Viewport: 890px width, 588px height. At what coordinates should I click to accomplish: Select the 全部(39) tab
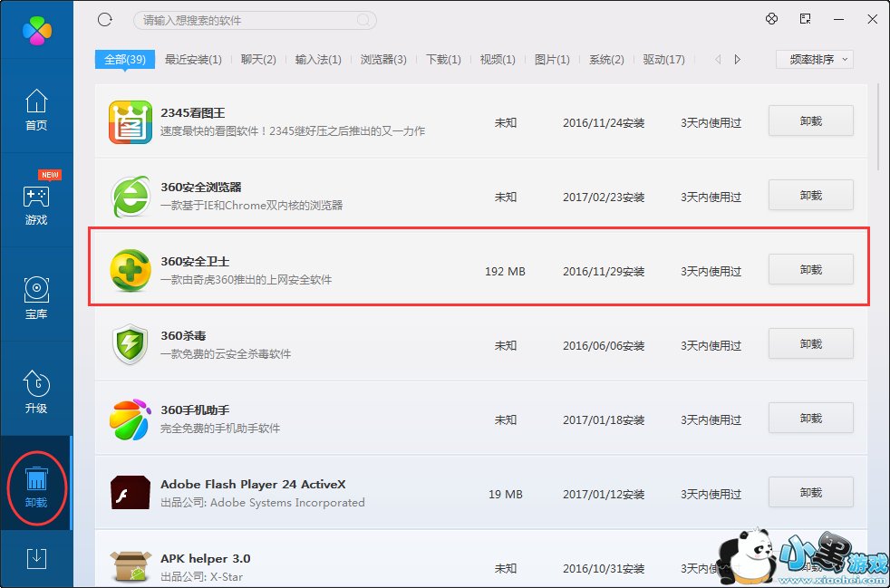pyautogui.click(x=125, y=59)
